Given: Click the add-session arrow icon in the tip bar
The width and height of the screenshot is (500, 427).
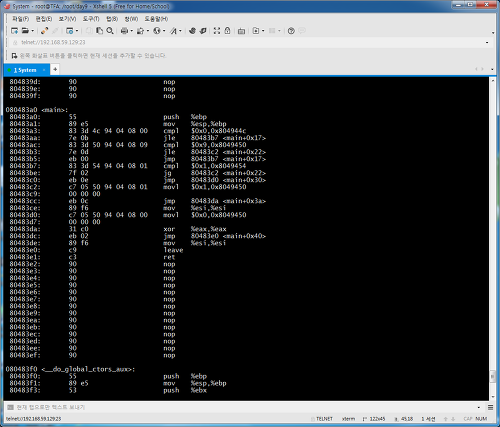Looking at the screenshot, I should pos(14,56).
